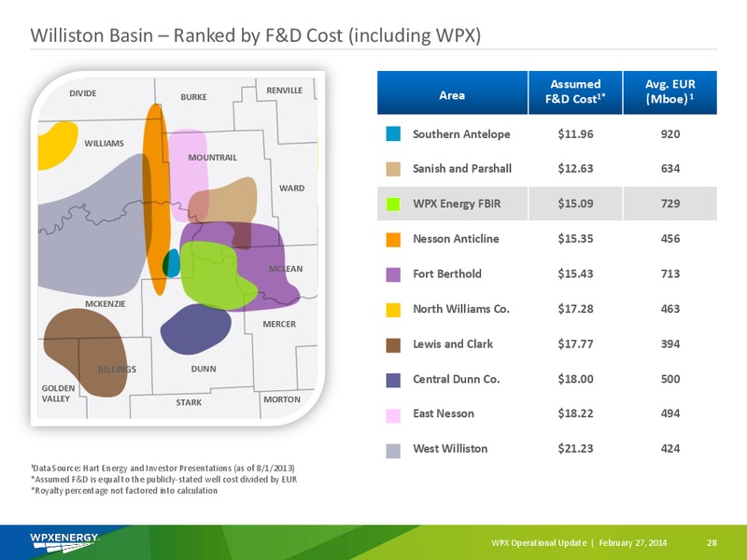747x560 pixels.
Task: Click the 920 EUR value
Action: 669,134
